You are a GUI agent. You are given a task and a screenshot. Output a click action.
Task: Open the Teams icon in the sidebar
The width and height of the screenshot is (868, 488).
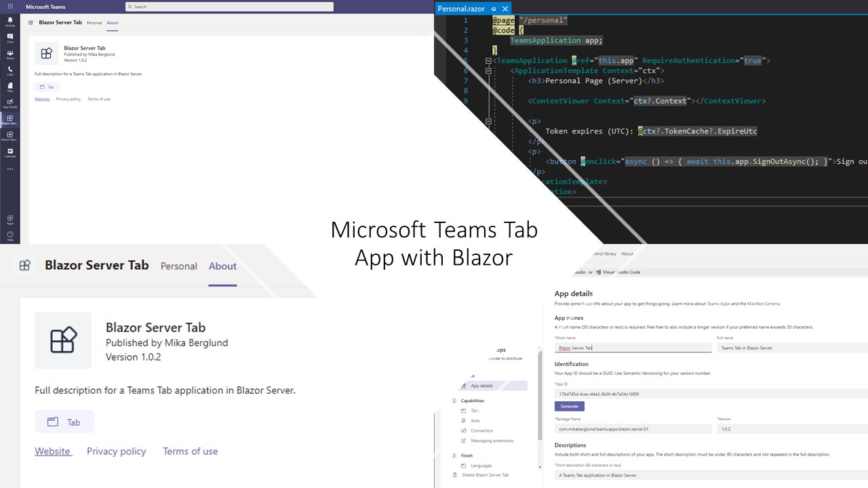10,54
